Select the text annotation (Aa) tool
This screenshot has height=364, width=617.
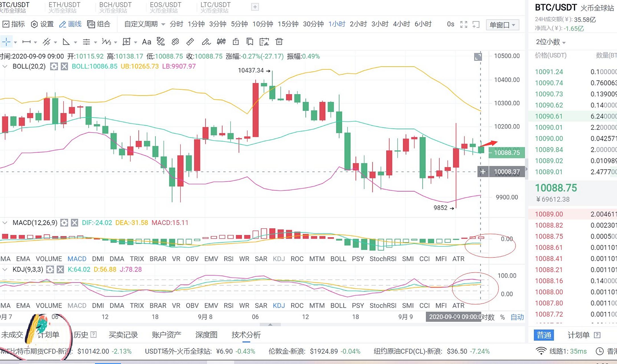coord(147,42)
